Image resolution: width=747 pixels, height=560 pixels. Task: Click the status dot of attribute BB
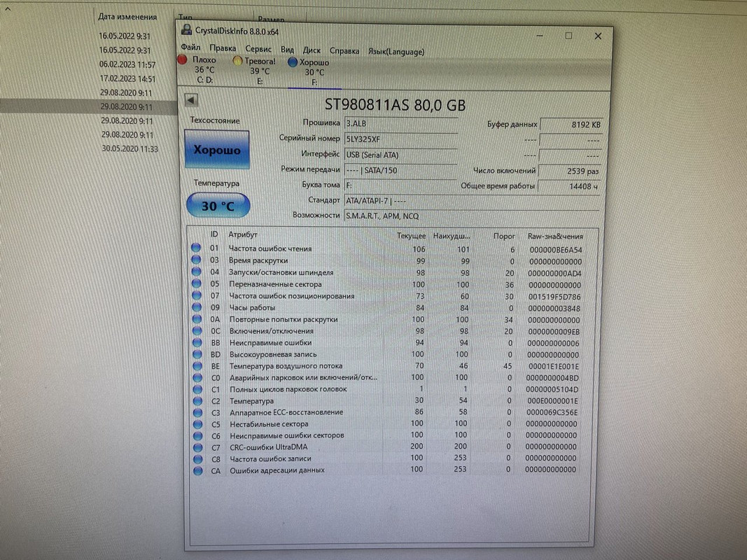197,342
